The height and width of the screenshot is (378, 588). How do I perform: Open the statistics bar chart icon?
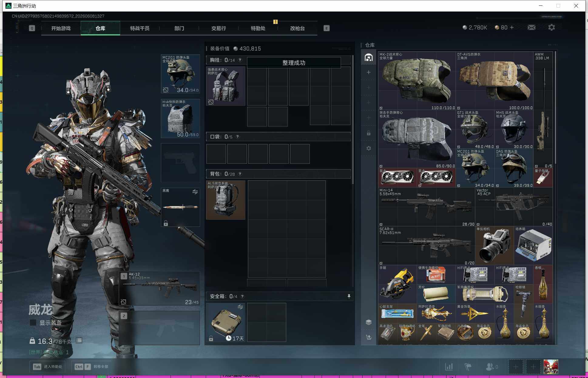pyautogui.click(x=449, y=367)
